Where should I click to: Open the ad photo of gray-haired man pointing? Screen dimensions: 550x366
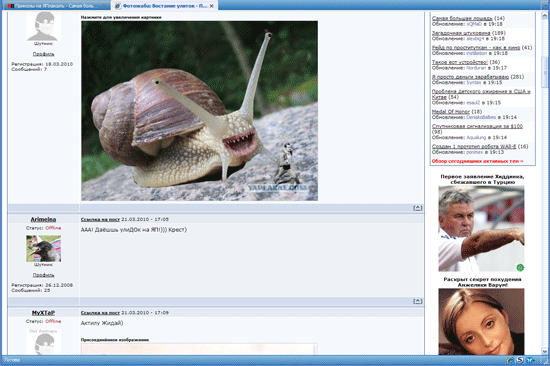[481, 228]
